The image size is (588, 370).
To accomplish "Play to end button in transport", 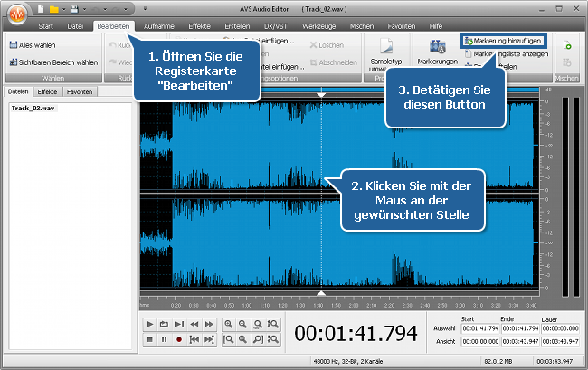I will [x=179, y=324].
